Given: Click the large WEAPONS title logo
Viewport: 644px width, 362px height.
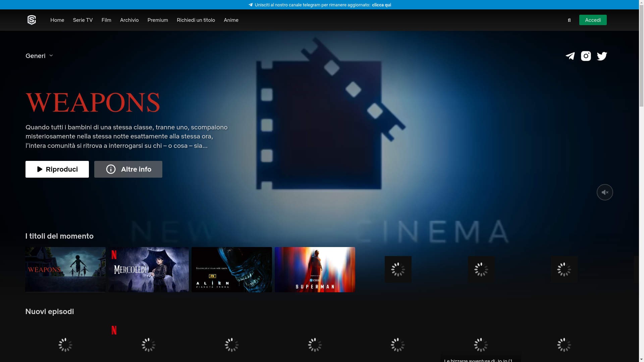Looking at the screenshot, I should tap(93, 103).
